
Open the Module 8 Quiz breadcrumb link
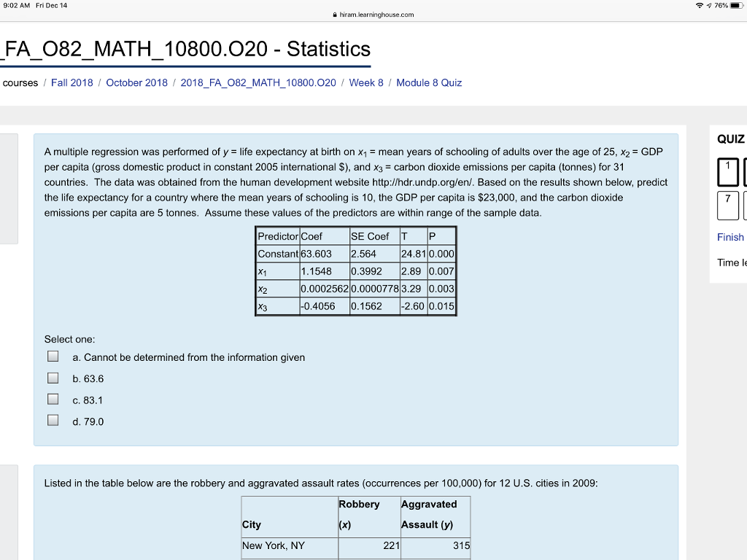click(429, 83)
